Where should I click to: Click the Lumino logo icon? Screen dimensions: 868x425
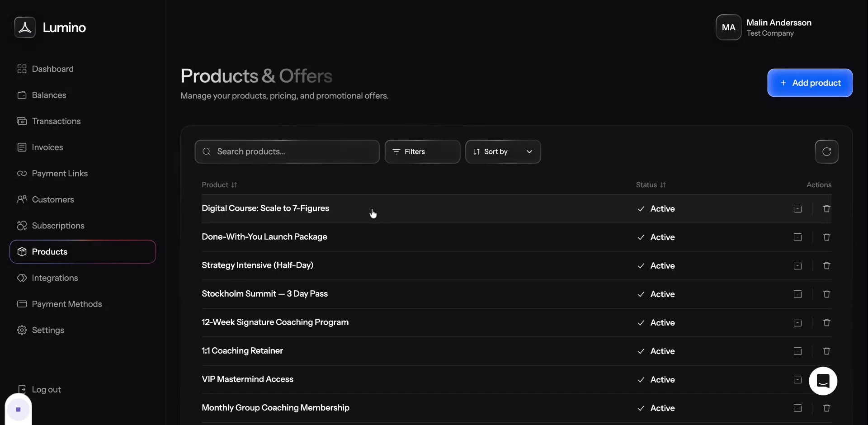click(25, 27)
